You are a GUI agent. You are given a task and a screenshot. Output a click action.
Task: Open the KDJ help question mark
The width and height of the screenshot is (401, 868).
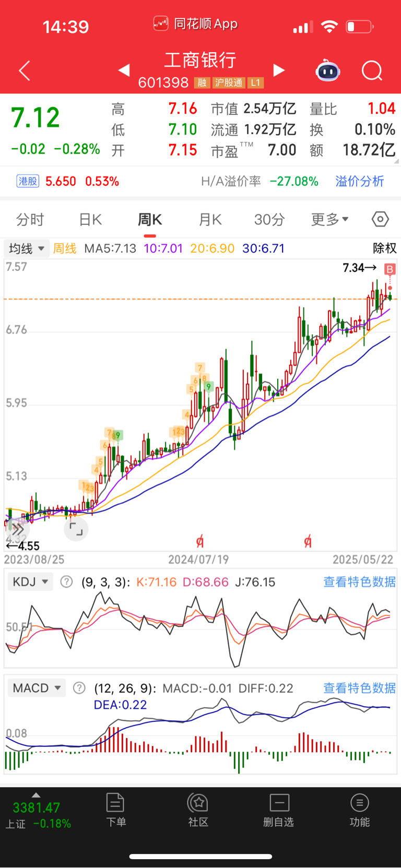click(66, 581)
